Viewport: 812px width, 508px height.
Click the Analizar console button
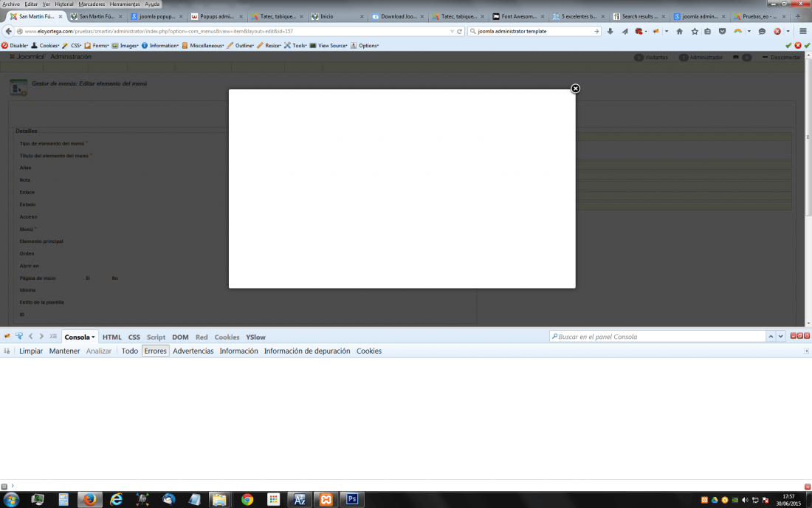click(98, 351)
